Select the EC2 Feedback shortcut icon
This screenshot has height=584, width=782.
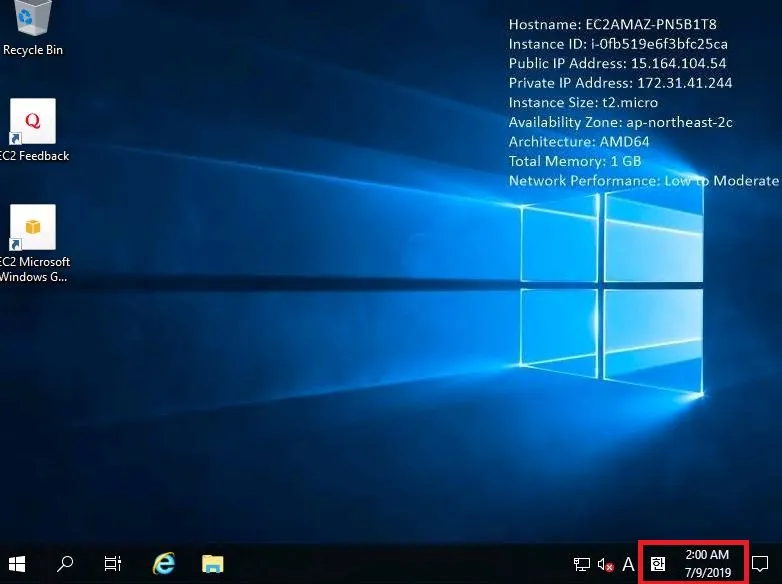33,122
